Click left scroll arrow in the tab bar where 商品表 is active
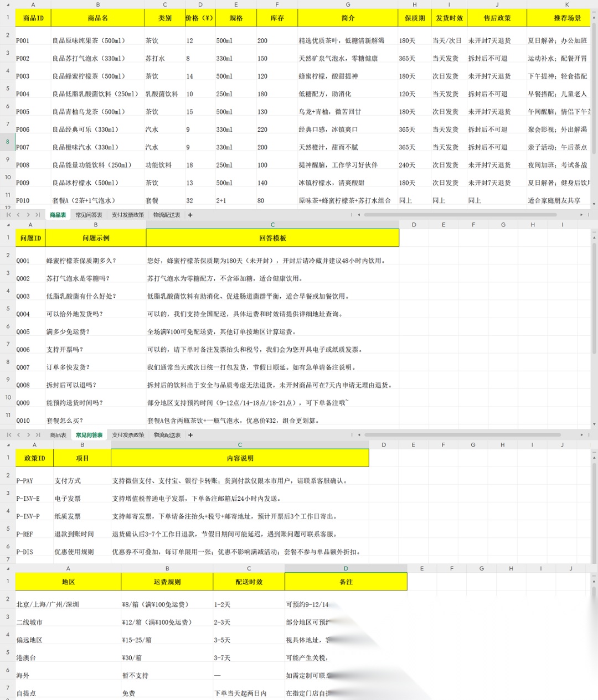The height and width of the screenshot is (700, 598). coord(359,215)
